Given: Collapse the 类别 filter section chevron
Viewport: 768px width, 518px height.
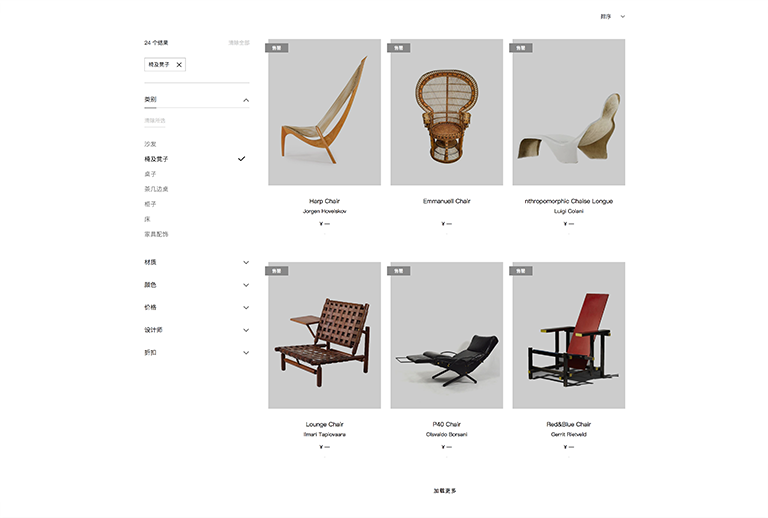Looking at the screenshot, I should (246, 100).
